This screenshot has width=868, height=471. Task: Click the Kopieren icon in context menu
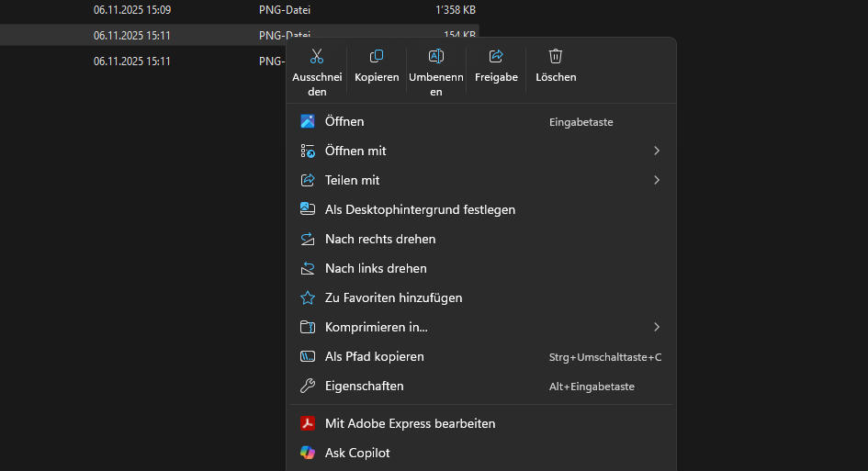coord(377,56)
